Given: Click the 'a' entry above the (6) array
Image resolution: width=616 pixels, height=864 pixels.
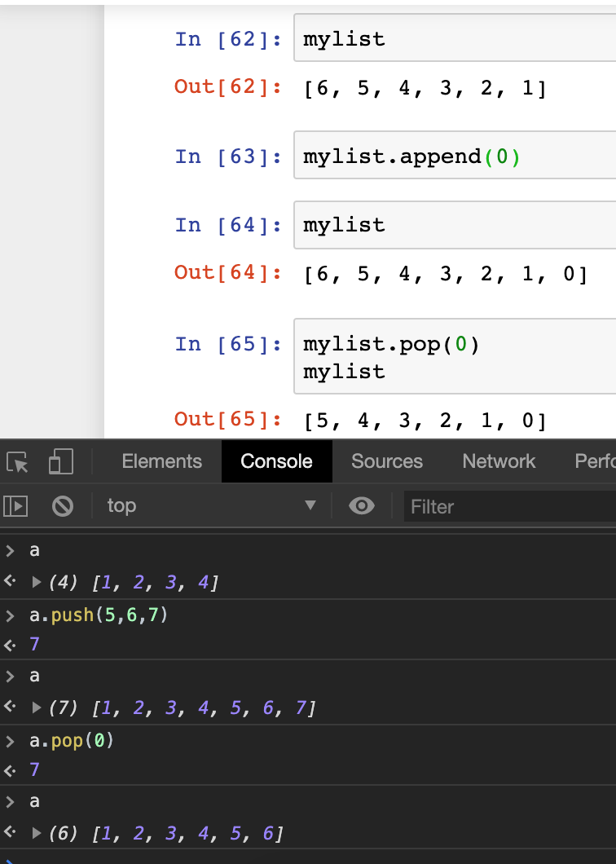Looking at the screenshot, I should tap(34, 802).
